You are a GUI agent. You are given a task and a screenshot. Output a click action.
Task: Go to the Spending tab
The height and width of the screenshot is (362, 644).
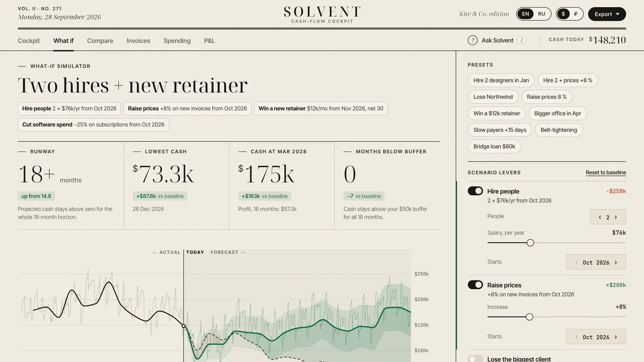point(177,41)
